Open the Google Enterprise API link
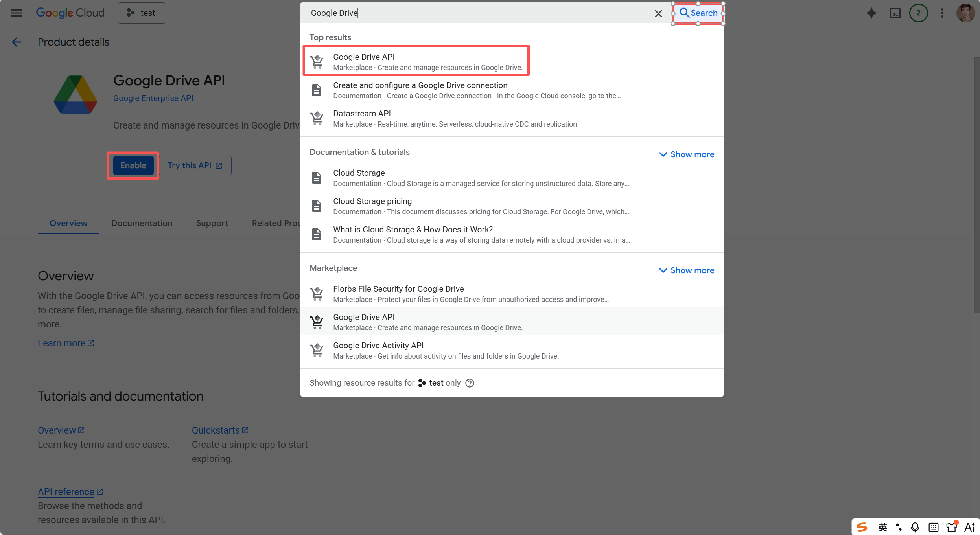 pos(153,98)
